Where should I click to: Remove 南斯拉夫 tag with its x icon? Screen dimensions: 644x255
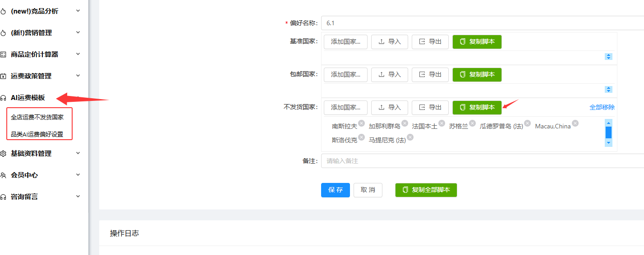coord(362,123)
